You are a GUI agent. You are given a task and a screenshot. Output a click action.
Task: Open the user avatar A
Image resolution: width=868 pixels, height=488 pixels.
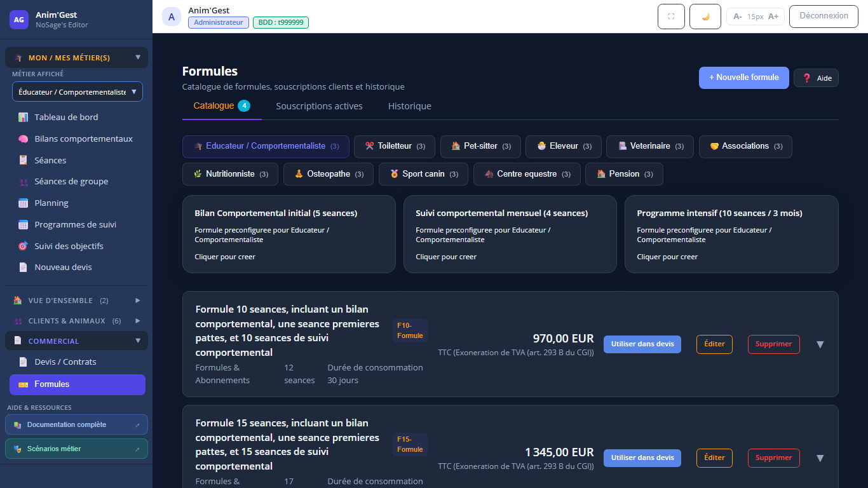tap(172, 17)
